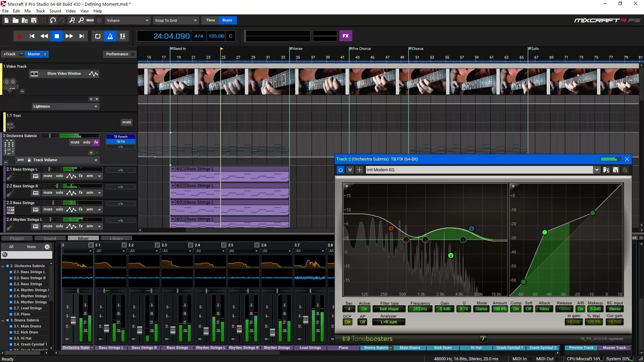Toggle the DCF On switch
This screenshot has height=362, width=644.
click(347, 322)
